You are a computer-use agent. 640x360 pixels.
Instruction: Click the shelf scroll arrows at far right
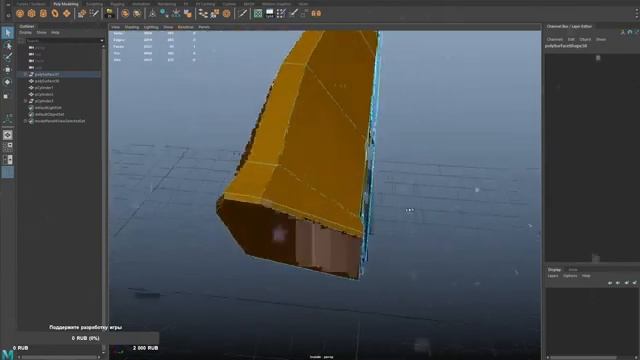(637, 13)
